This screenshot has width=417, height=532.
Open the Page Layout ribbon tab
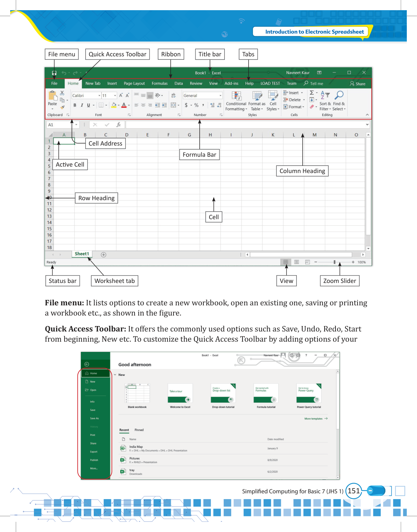click(x=134, y=83)
